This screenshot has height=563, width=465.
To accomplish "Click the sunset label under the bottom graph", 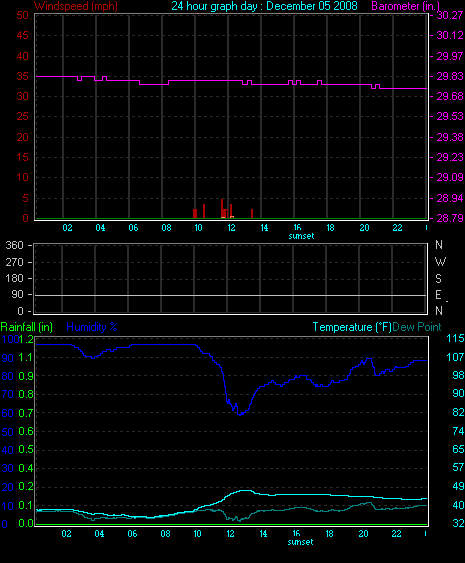I will [300, 542].
